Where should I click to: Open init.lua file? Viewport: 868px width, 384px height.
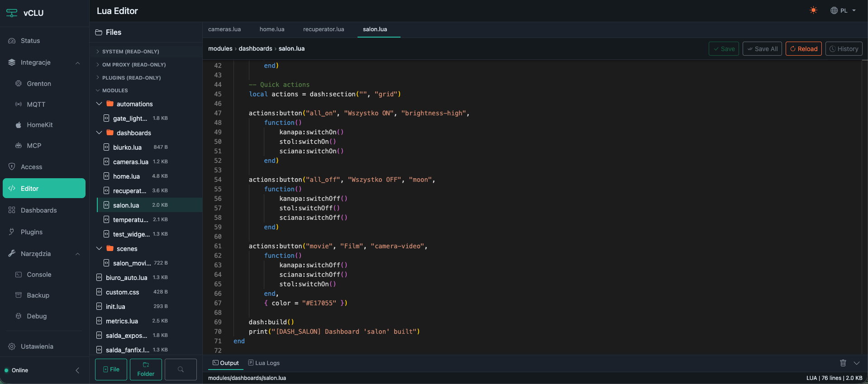(x=146, y=307)
